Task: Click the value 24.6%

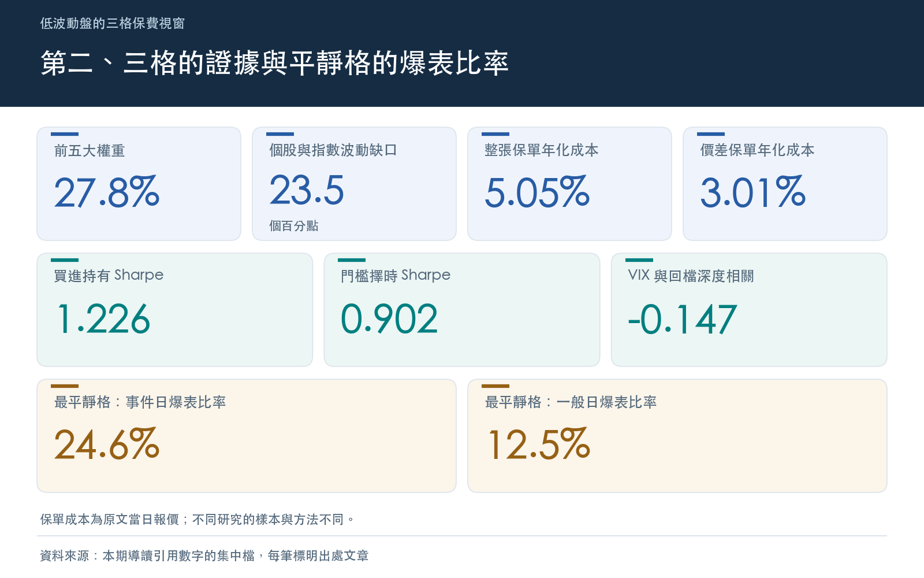Action: 107,444
